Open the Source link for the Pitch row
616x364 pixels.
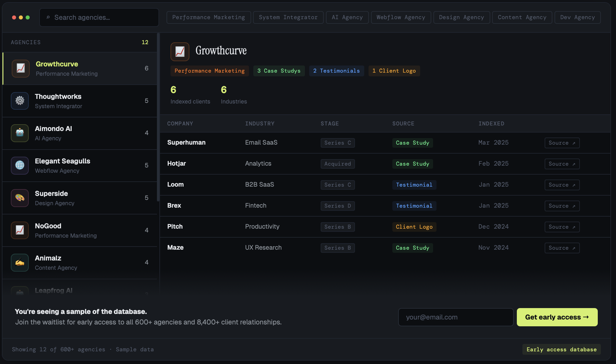coord(562,227)
